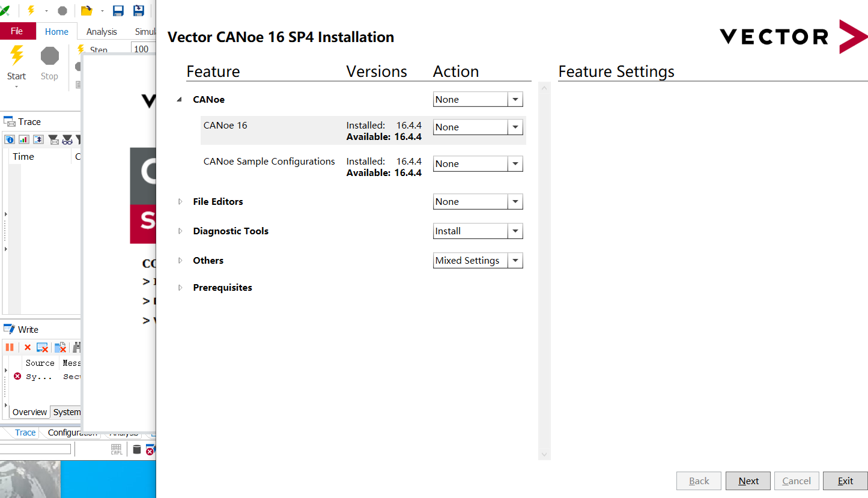This screenshot has height=498, width=868.
Task: Click the greyed Back button
Action: click(699, 481)
